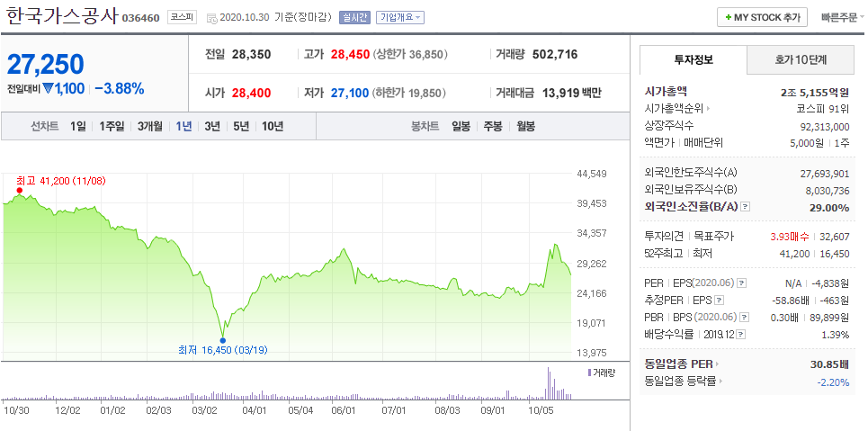868x431 pixels.
Task: Open the 기업개요 dropdown
Action: click(x=399, y=17)
